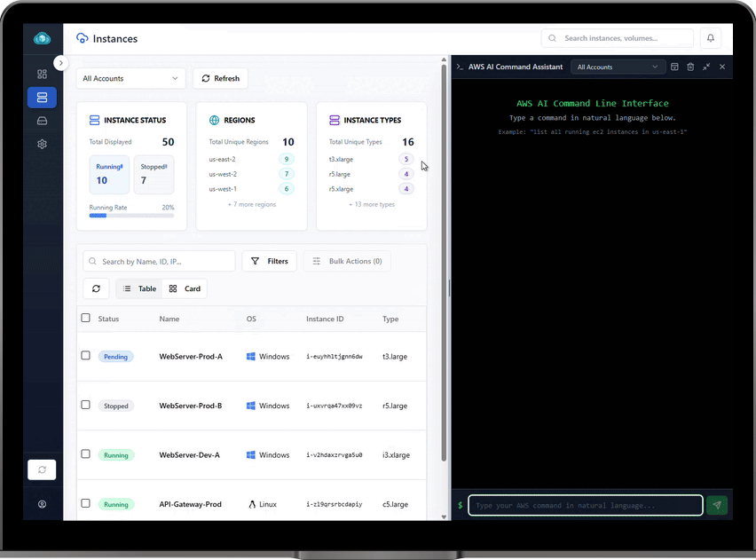Expand '+ 13 more types'

[372, 204]
